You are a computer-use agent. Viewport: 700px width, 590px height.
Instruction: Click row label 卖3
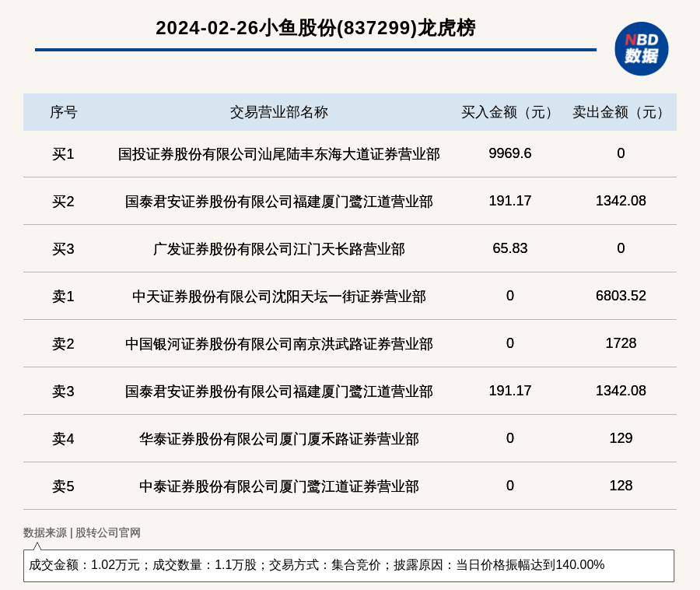click(x=64, y=392)
